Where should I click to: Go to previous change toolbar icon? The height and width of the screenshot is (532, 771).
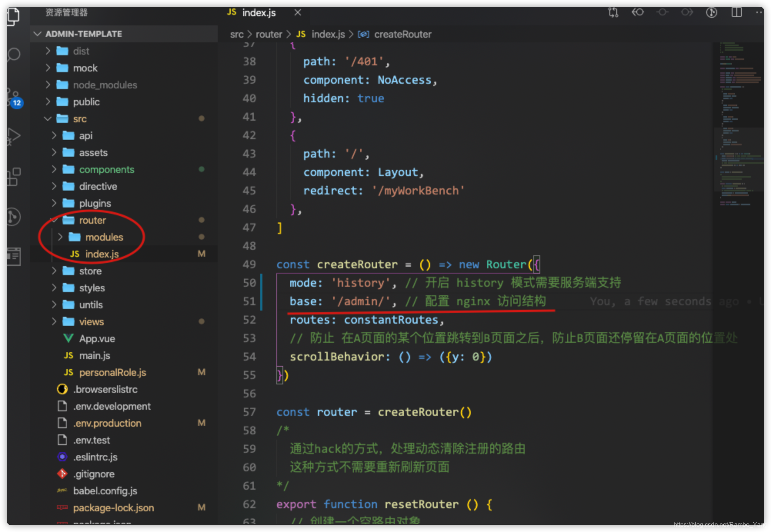(x=638, y=13)
